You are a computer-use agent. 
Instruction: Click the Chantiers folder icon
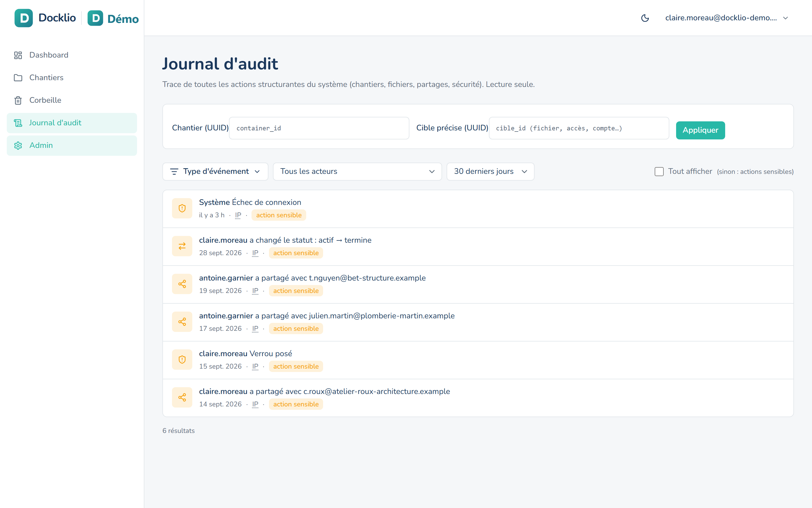[x=18, y=78]
